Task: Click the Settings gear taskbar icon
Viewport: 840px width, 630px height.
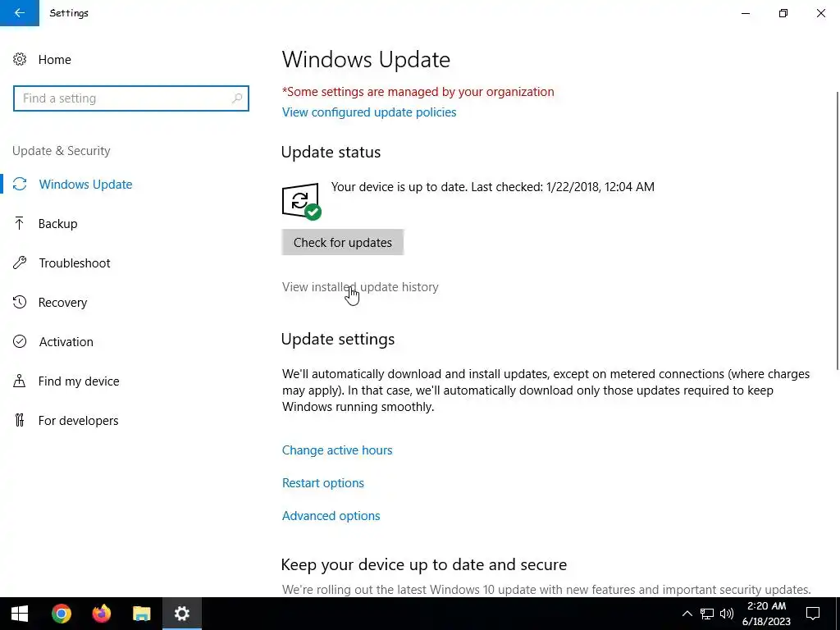Action: pos(181,614)
